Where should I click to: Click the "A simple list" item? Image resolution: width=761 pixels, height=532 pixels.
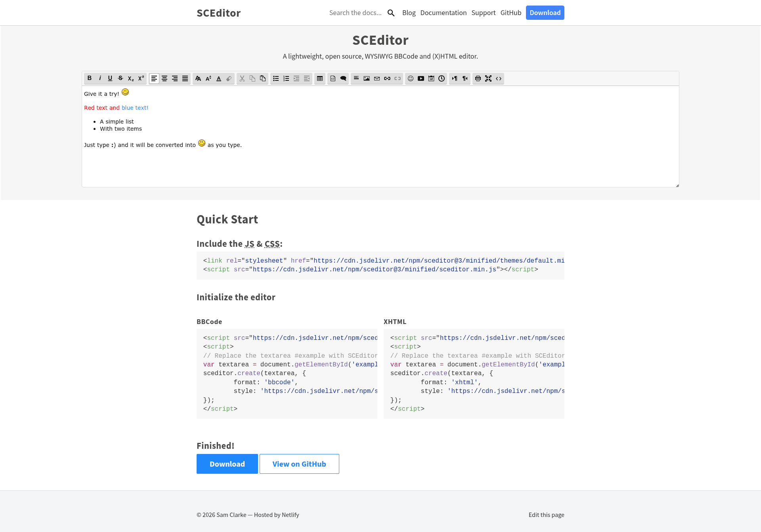click(x=117, y=122)
